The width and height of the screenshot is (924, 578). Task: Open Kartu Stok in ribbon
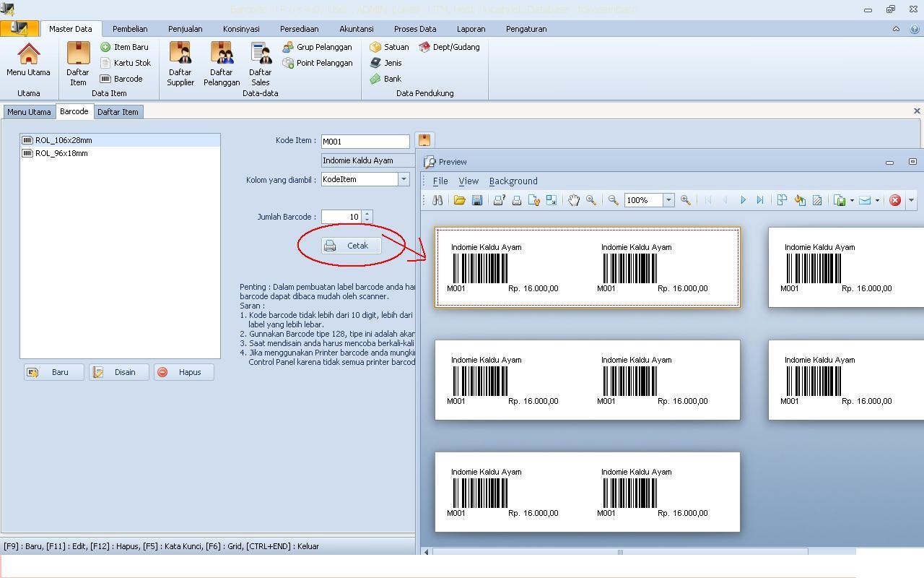pyautogui.click(x=125, y=63)
